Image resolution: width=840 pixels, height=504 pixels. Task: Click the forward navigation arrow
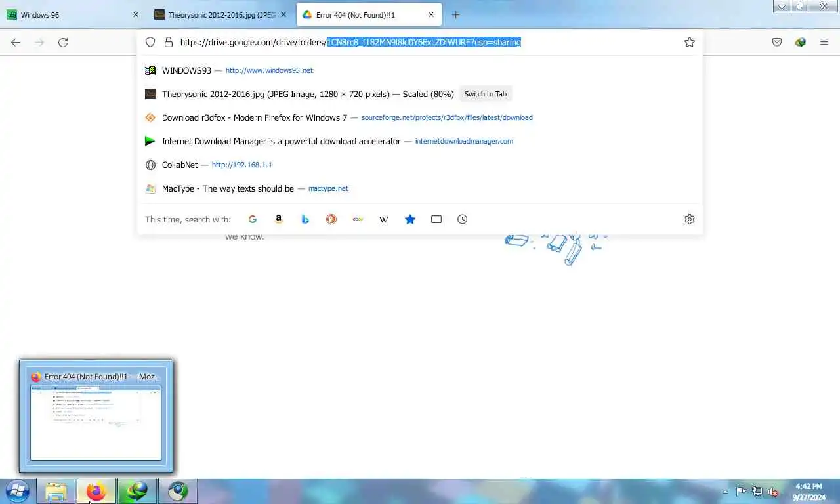tap(39, 42)
